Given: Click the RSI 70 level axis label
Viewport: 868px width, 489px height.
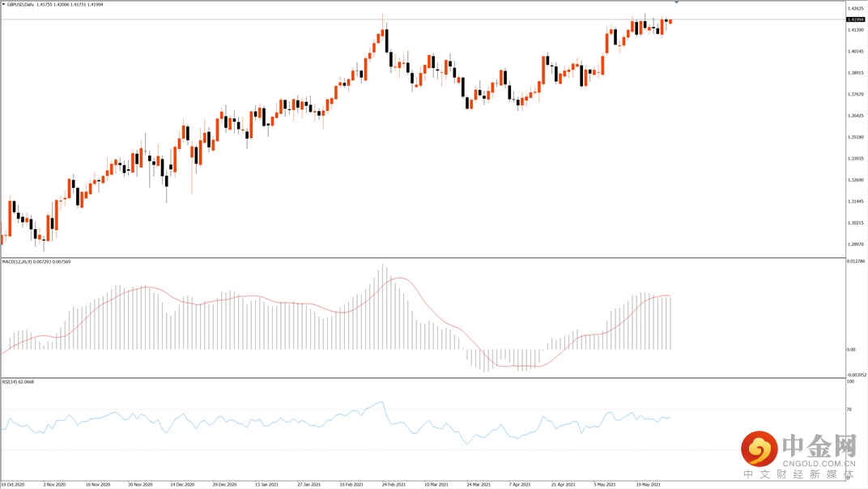Looking at the screenshot, I should tap(849, 410).
